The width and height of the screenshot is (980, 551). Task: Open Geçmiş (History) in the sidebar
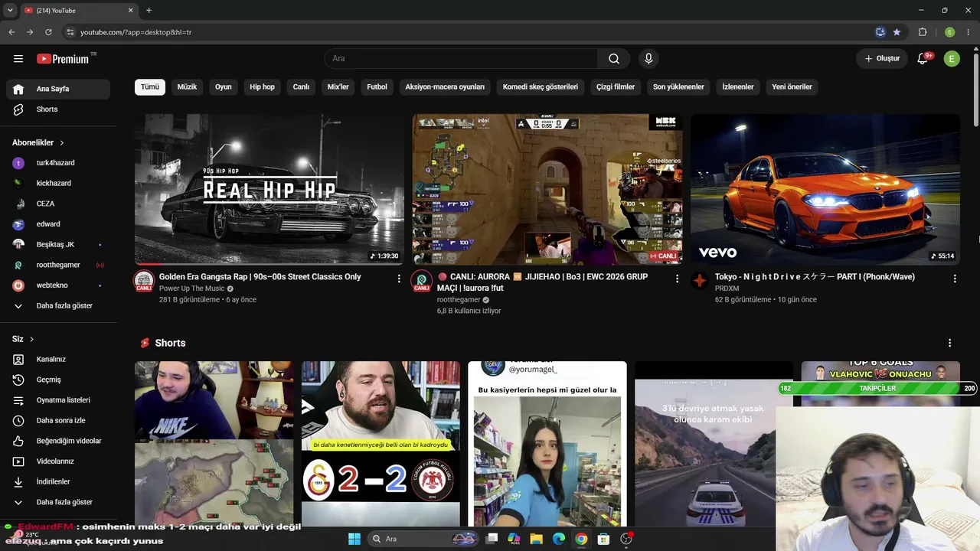tap(58, 380)
